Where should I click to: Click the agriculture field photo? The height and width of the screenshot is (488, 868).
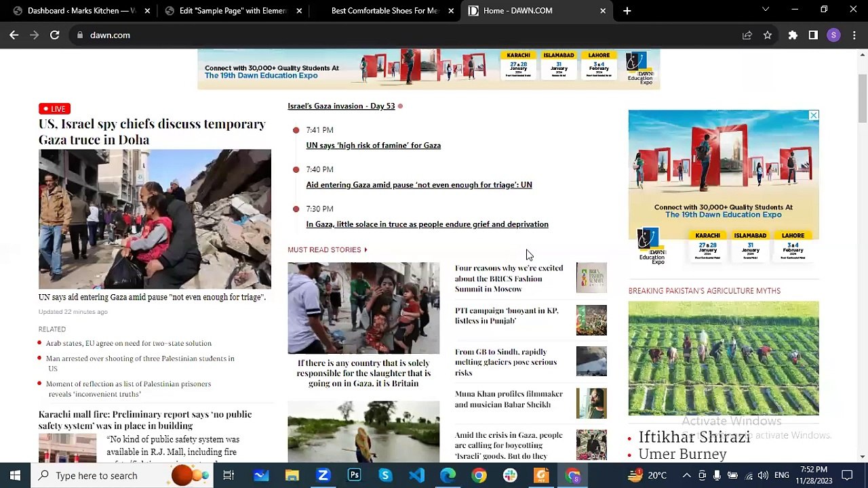724,359
